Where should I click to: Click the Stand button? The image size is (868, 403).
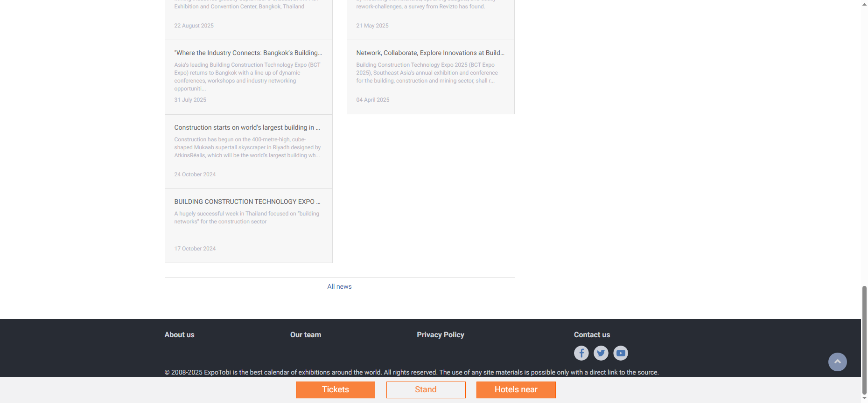(x=426, y=390)
